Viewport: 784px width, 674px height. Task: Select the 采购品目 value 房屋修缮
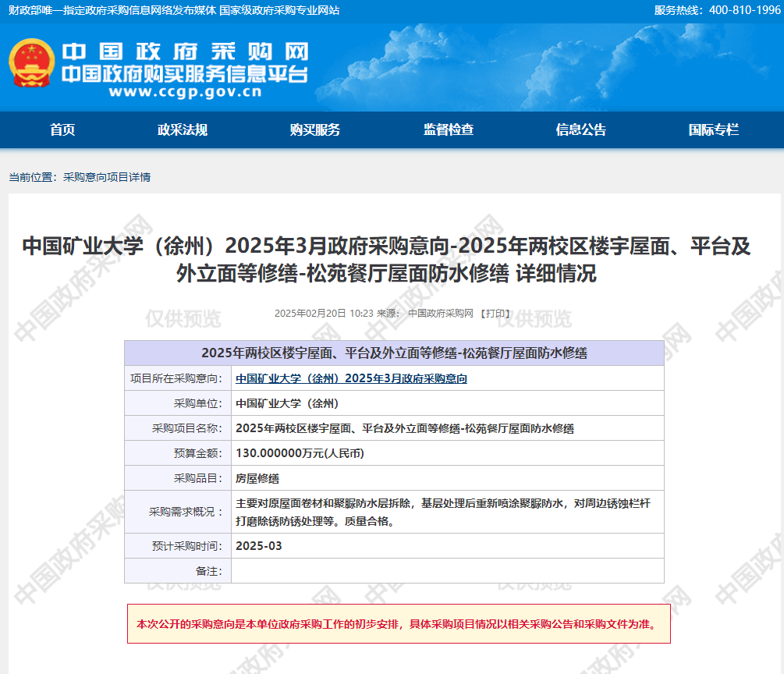point(257,478)
